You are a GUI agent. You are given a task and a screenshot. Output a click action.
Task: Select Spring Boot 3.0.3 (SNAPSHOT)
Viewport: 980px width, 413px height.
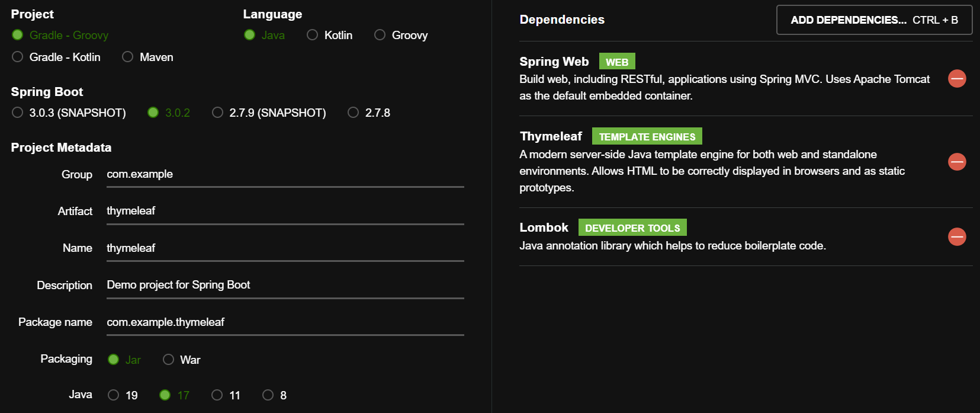click(69, 113)
